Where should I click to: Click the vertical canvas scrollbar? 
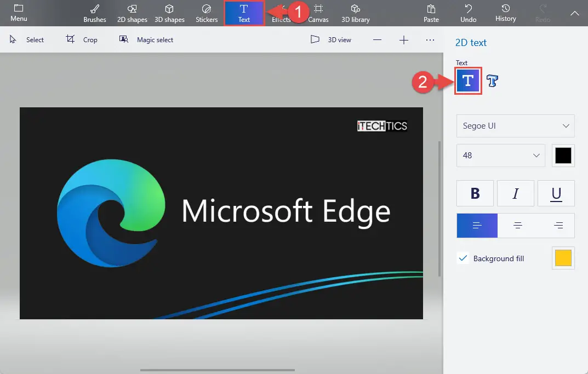(439, 209)
